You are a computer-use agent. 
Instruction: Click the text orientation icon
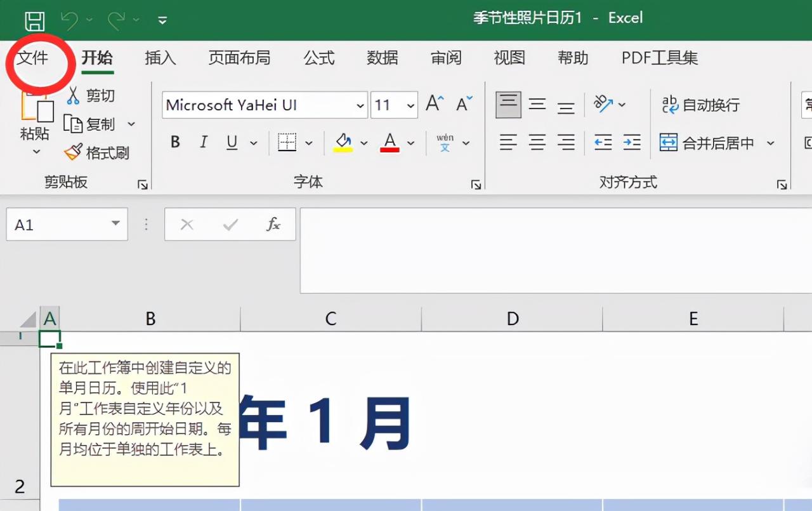coord(603,103)
